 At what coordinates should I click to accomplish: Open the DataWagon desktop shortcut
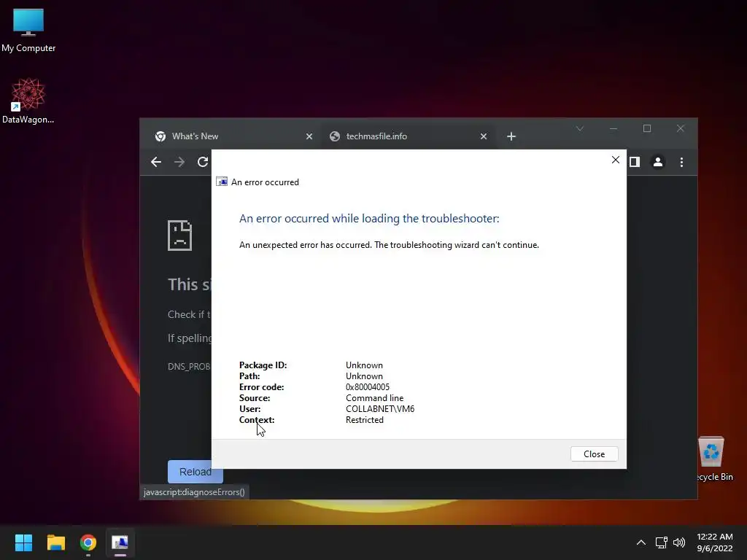tap(28, 101)
